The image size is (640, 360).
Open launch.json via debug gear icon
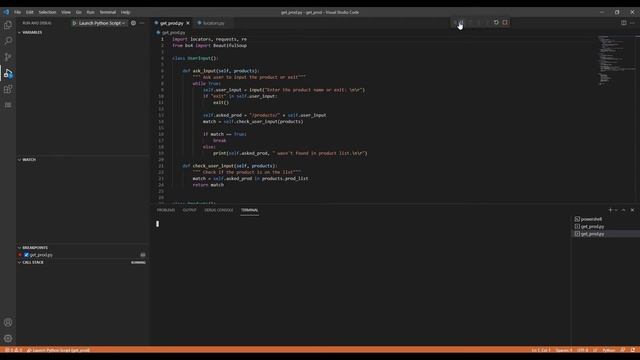pyautogui.click(x=133, y=23)
